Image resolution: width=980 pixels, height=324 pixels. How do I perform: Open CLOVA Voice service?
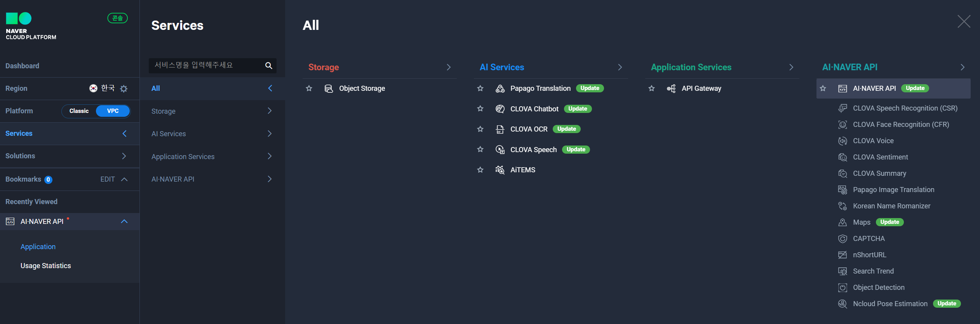[x=873, y=141]
